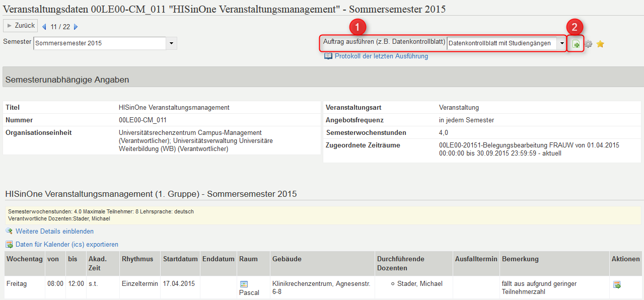The image size is (644, 300).
Task: Open the room plan icon above Pascal
Action: tap(244, 284)
